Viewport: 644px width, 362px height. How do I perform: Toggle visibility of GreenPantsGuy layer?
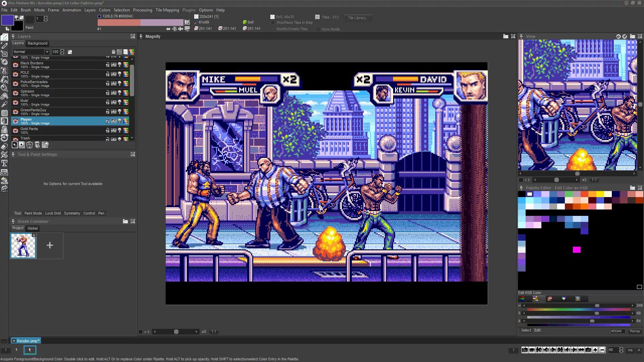click(15, 112)
